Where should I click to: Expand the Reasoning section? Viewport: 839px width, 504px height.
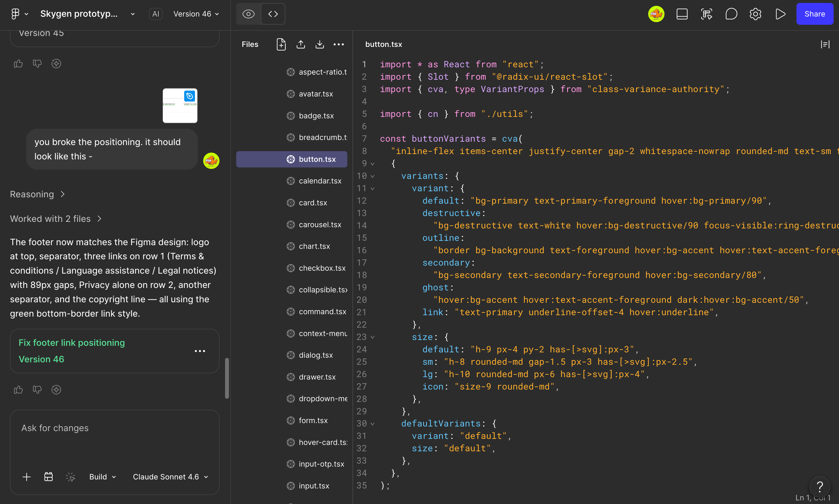pyautogui.click(x=37, y=194)
